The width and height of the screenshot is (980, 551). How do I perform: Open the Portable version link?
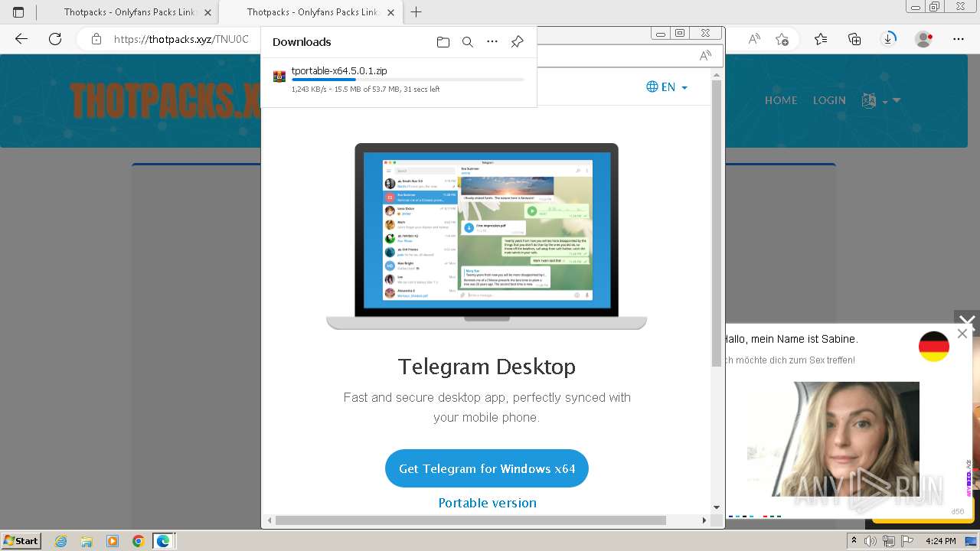(x=487, y=503)
